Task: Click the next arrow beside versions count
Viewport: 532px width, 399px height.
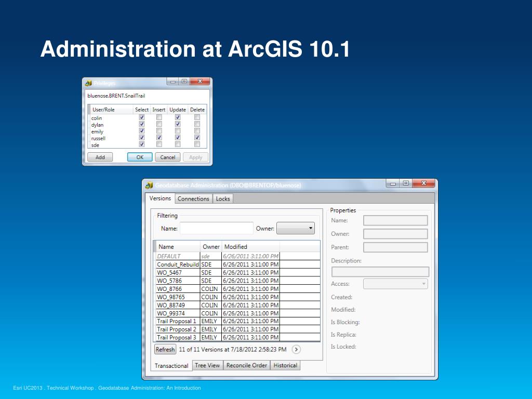Action: pyautogui.click(x=296, y=350)
